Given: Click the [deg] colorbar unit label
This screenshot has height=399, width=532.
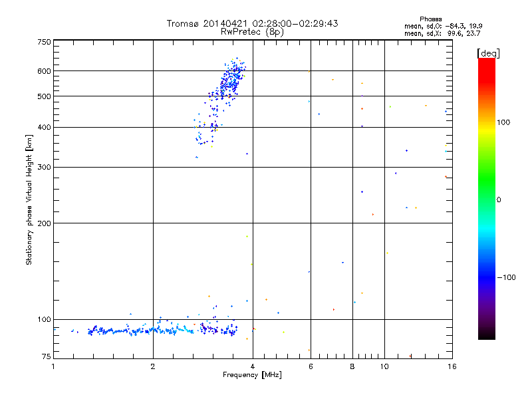Looking at the screenshot, I should coord(488,53).
